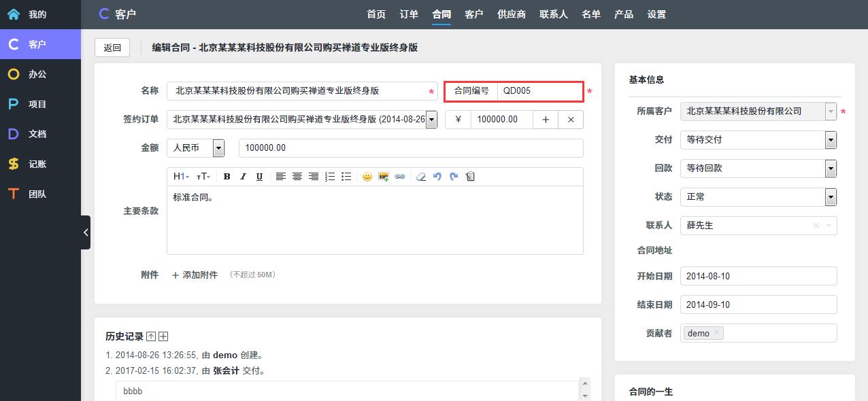Open the 状态 dropdown showing 正常
Viewport: 868px width, 401px height.
click(831, 197)
